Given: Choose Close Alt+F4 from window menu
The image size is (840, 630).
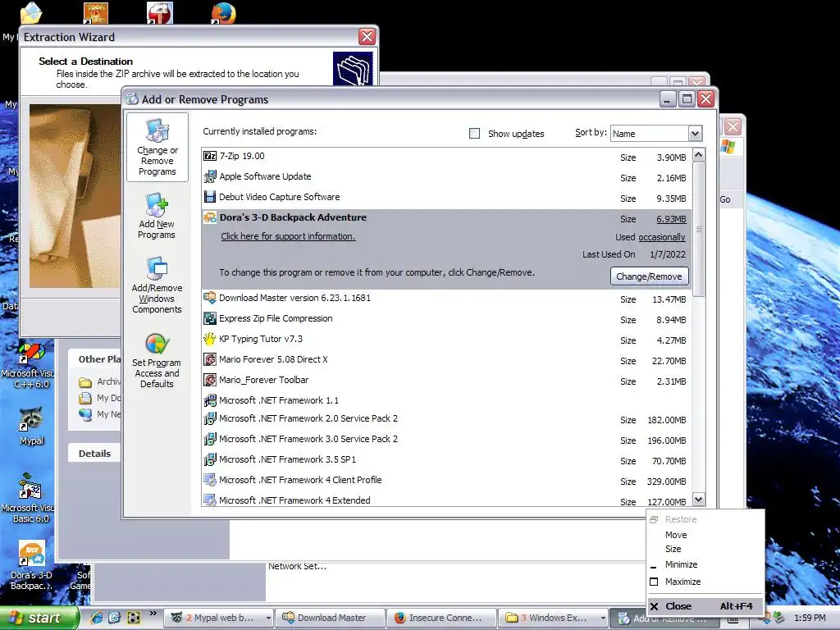Looking at the screenshot, I should coord(705,606).
